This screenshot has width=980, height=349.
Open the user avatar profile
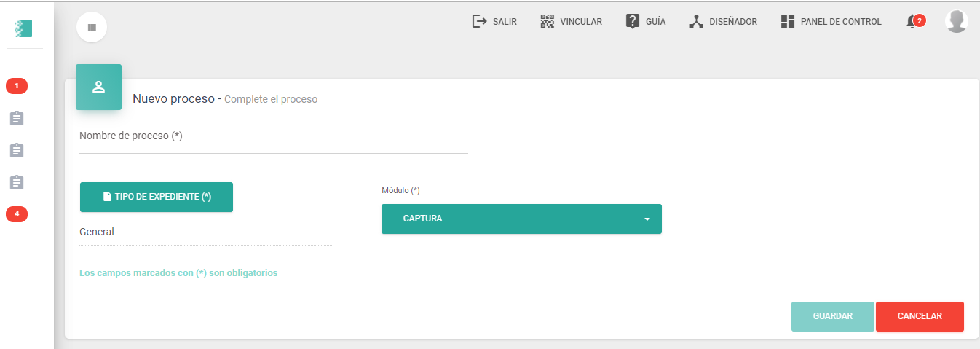click(x=956, y=21)
